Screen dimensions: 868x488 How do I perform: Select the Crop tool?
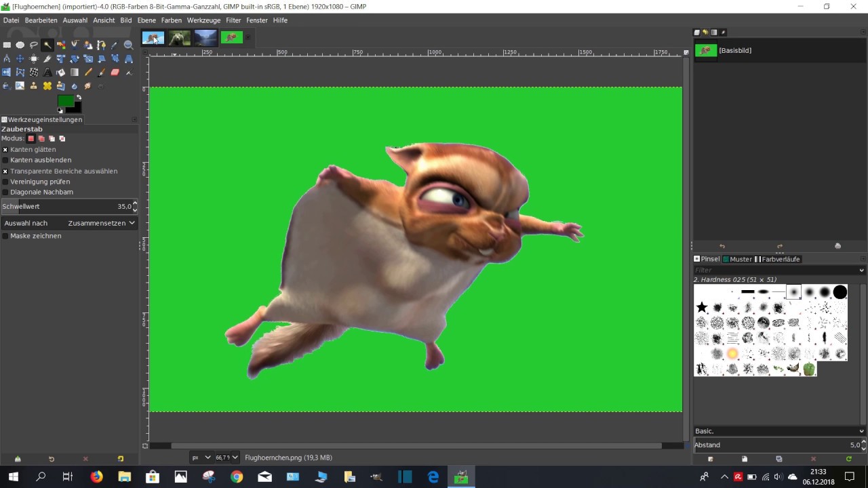[47, 59]
